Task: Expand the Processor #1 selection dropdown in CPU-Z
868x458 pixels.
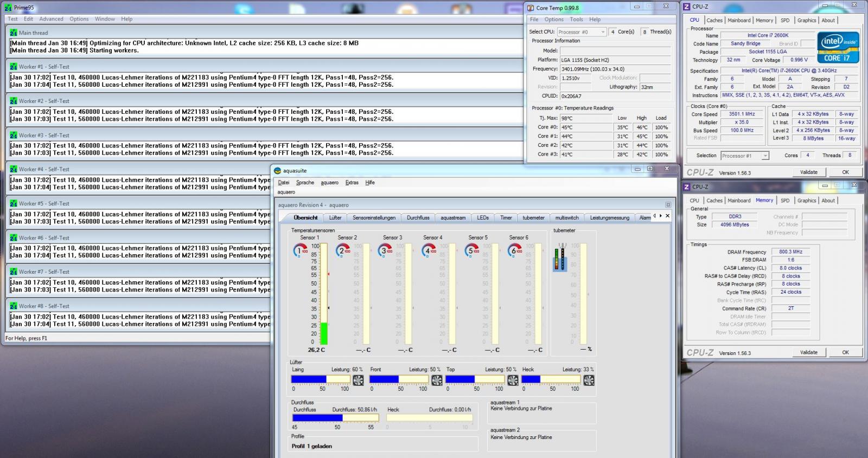Action: tap(745, 156)
